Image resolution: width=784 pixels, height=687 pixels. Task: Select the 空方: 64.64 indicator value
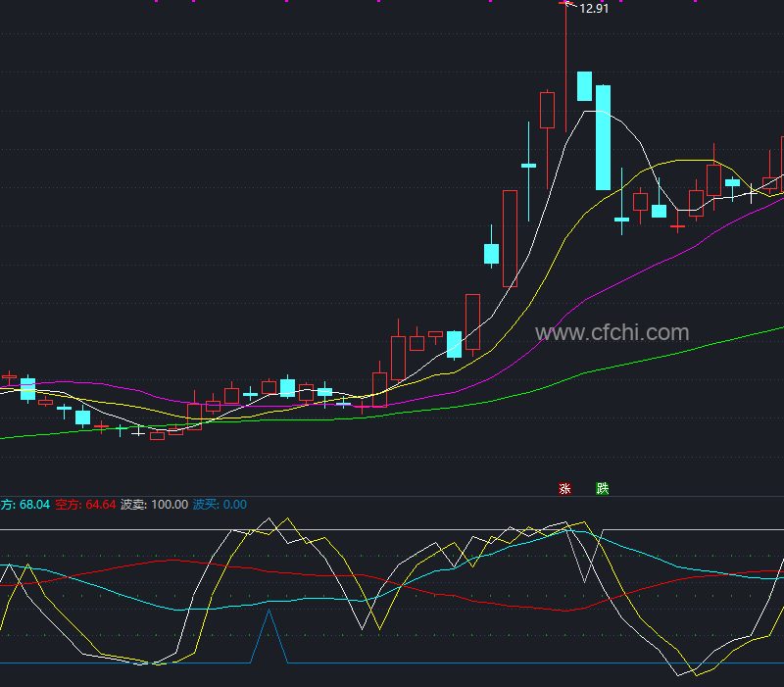tap(85, 505)
